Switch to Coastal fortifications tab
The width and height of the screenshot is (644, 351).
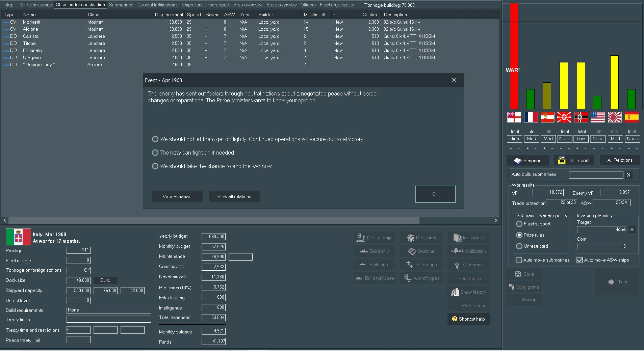[157, 5]
